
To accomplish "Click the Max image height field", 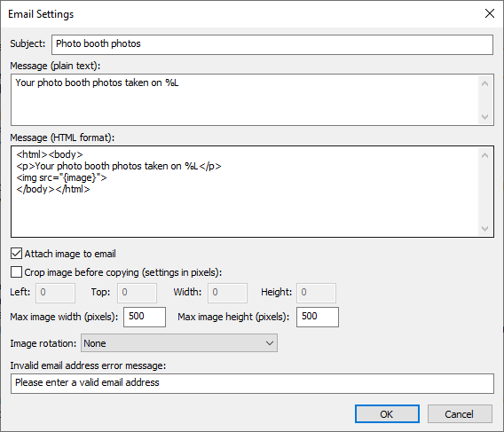I will pyautogui.click(x=318, y=317).
